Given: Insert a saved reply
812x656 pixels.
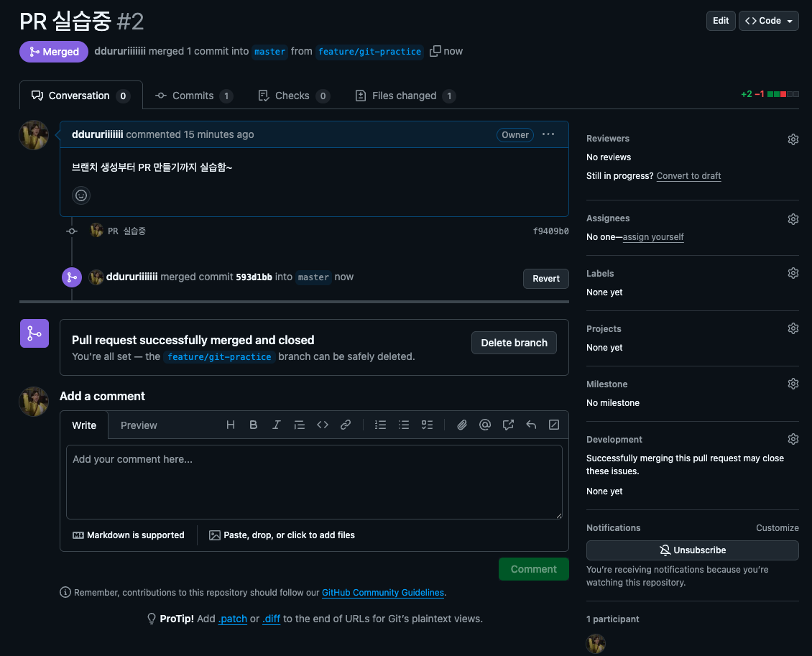Looking at the screenshot, I should click(x=531, y=425).
